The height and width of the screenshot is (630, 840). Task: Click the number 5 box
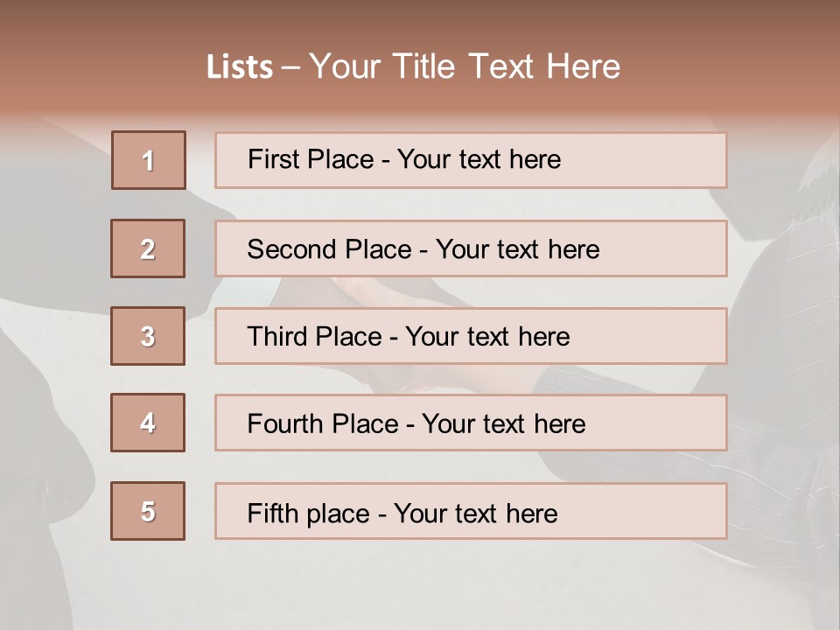pos(148,511)
